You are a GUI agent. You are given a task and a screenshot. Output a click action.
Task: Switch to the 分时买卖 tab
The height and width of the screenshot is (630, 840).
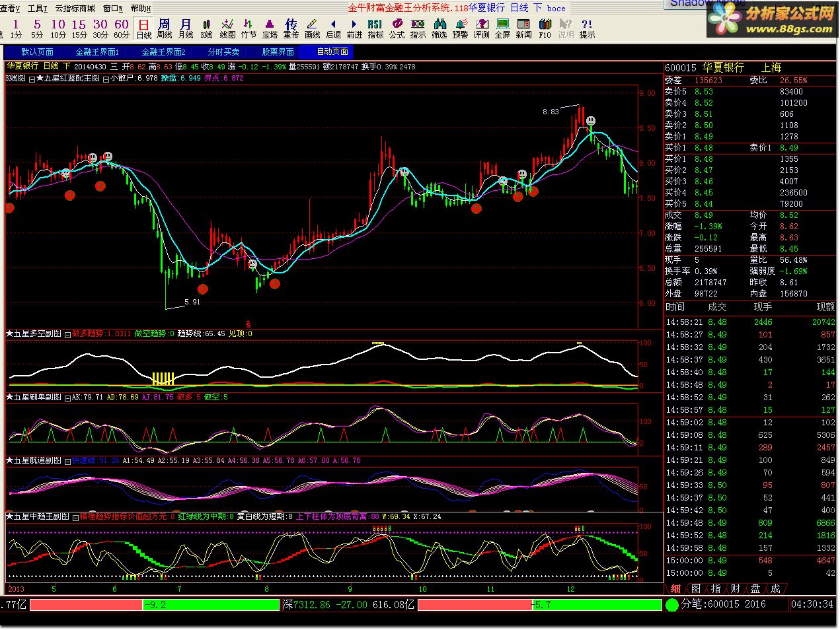pyautogui.click(x=223, y=52)
